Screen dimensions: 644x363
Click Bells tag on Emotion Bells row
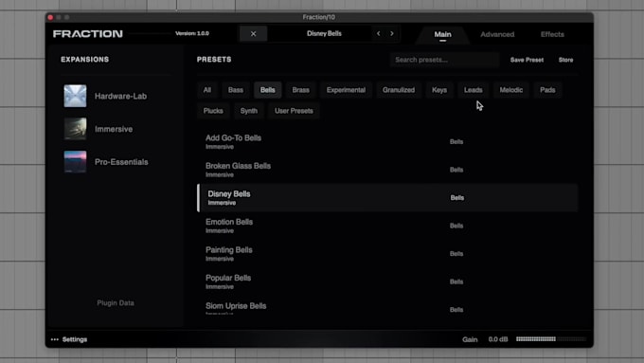click(456, 226)
